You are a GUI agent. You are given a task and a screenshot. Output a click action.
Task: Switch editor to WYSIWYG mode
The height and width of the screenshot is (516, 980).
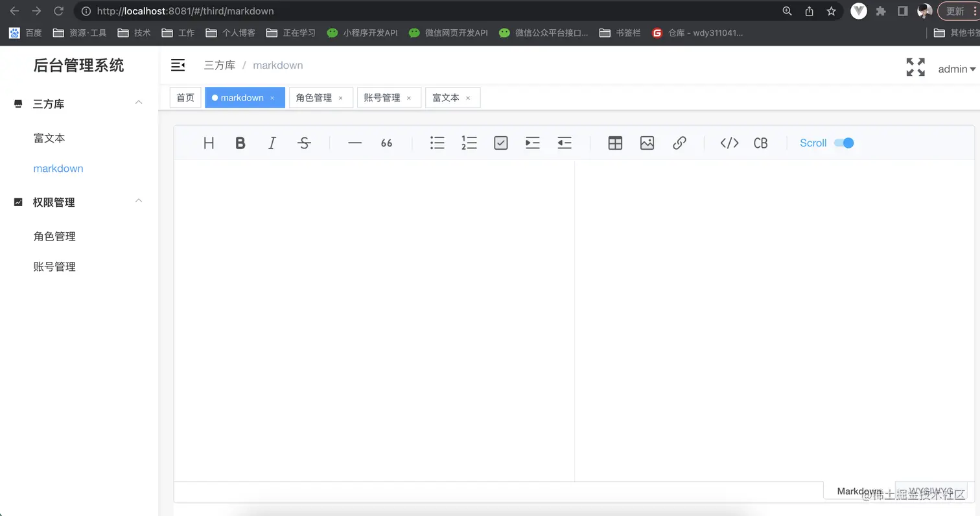tap(931, 491)
